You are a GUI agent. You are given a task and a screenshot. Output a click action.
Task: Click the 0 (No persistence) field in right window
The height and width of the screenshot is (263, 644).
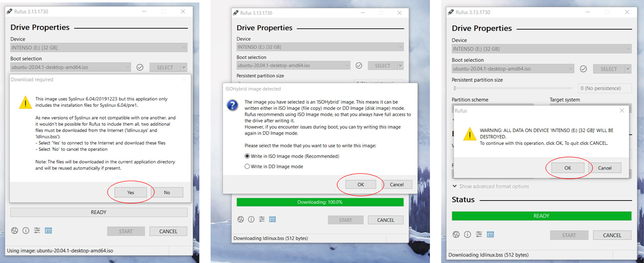click(x=605, y=88)
